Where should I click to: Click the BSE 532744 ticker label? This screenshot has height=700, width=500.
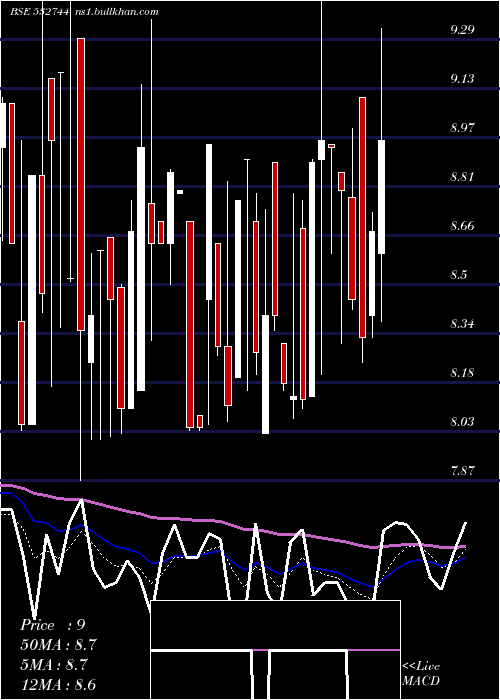[x=40, y=12]
